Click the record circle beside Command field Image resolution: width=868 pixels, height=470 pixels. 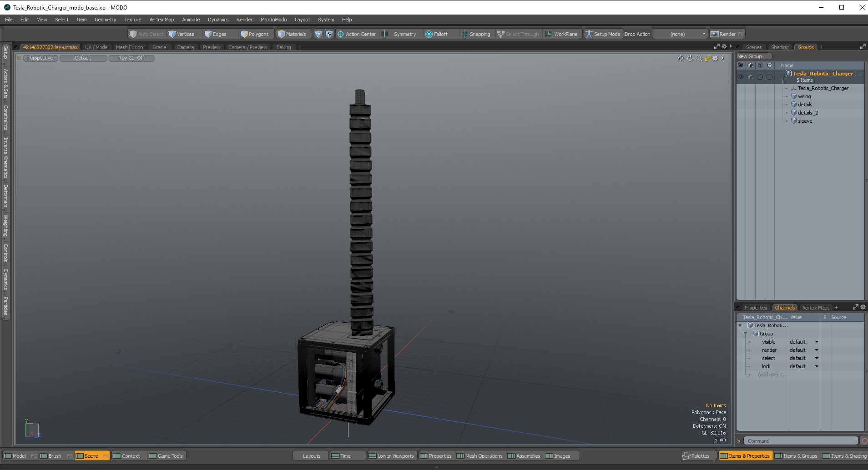pyautogui.click(x=864, y=441)
